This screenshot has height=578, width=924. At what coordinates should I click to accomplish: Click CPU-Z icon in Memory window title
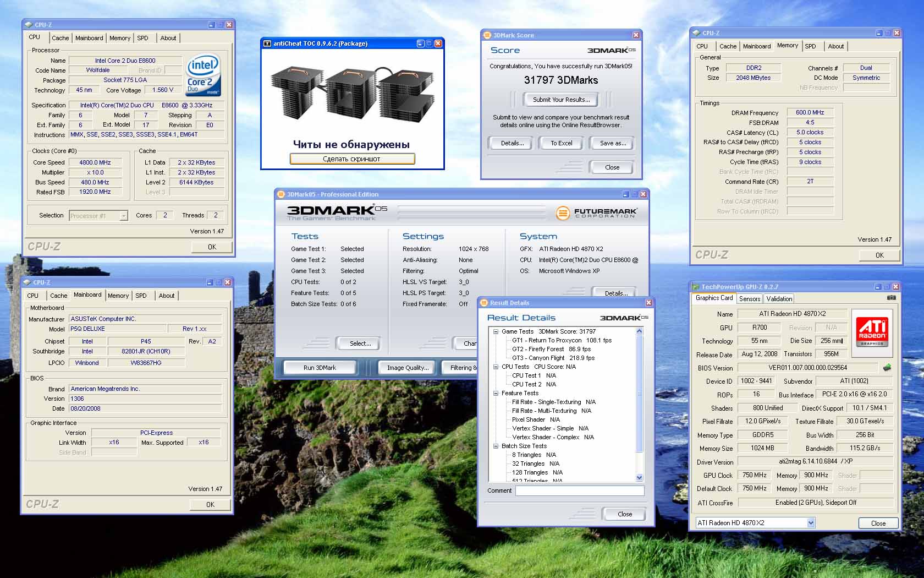click(697, 33)
